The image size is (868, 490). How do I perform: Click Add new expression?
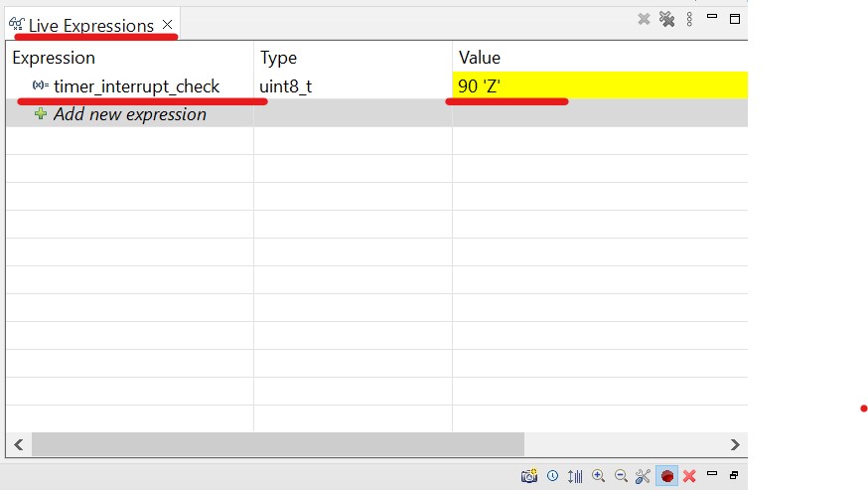click(129, 114)
